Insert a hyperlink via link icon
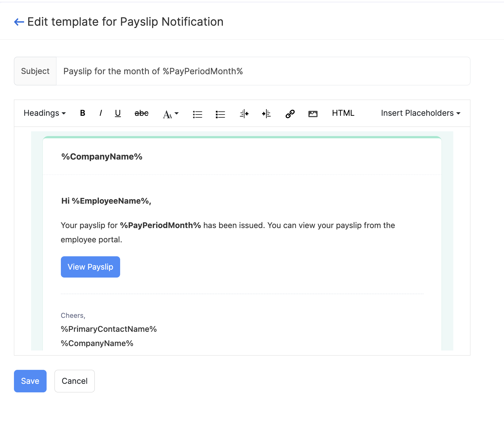The height and width of the screenshot is (439, 504). (290, 114)
